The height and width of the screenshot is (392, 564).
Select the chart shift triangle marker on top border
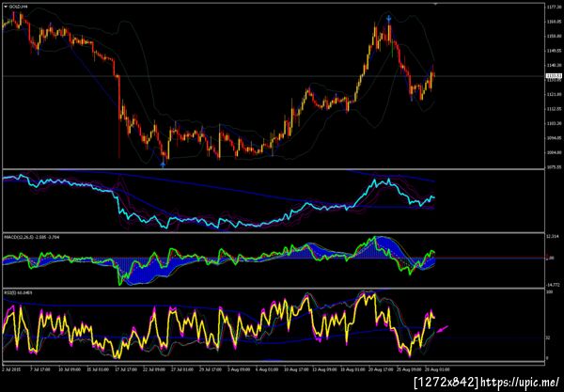pos(435,4)
